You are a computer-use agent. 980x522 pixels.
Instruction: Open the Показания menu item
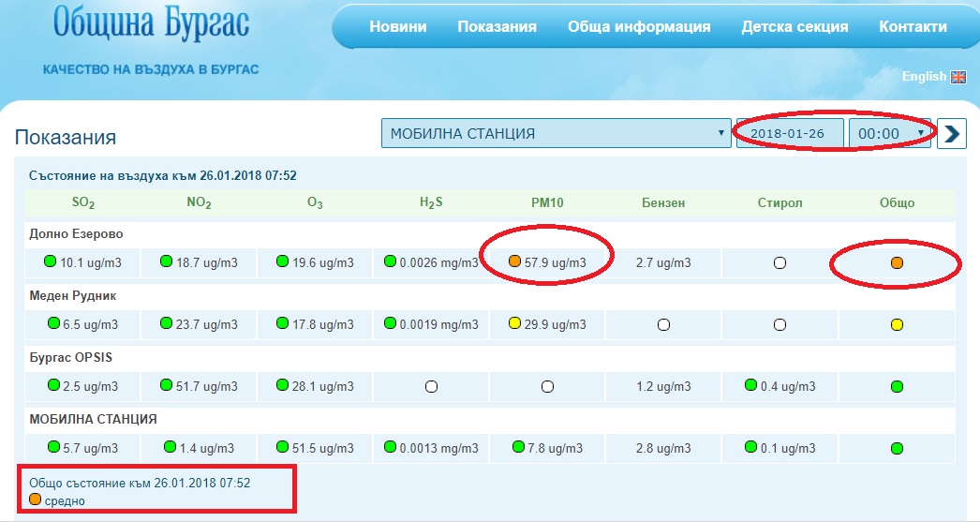(x=497, y=27)
